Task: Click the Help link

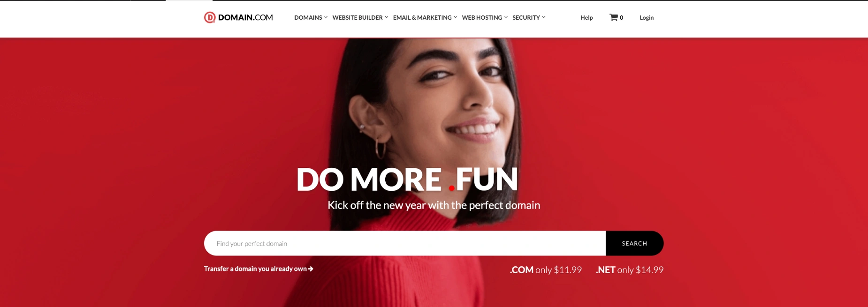Action: [586, 17]
